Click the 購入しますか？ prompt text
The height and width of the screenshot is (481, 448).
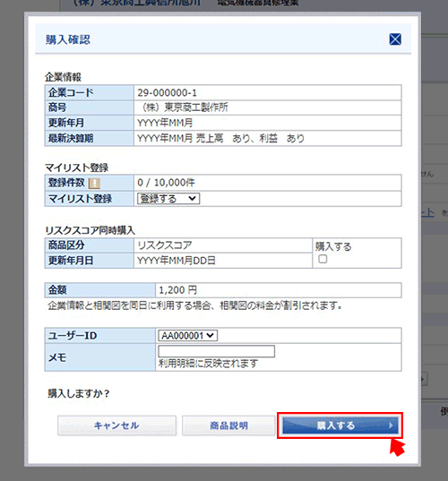pos(79,393)
